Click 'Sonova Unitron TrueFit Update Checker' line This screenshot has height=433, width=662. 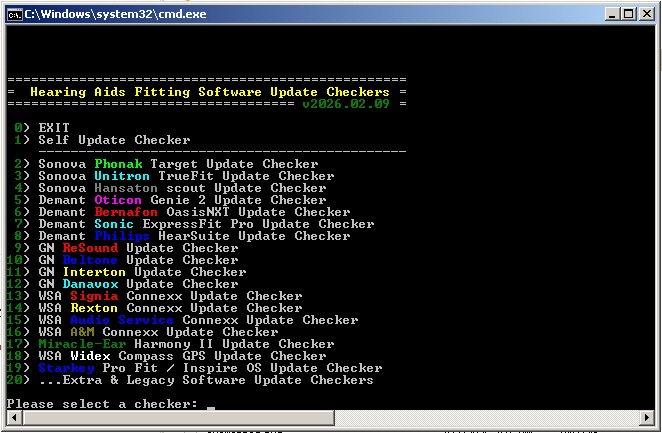point(174,176)
